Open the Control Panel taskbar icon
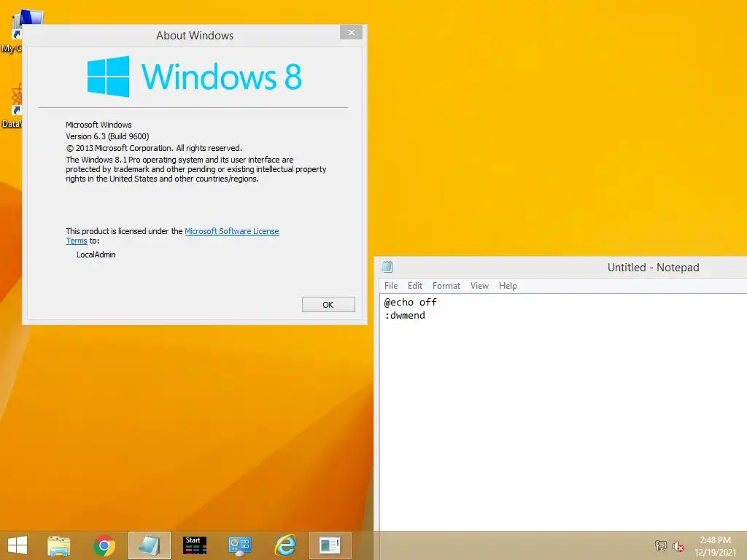 tap(239, 545)
